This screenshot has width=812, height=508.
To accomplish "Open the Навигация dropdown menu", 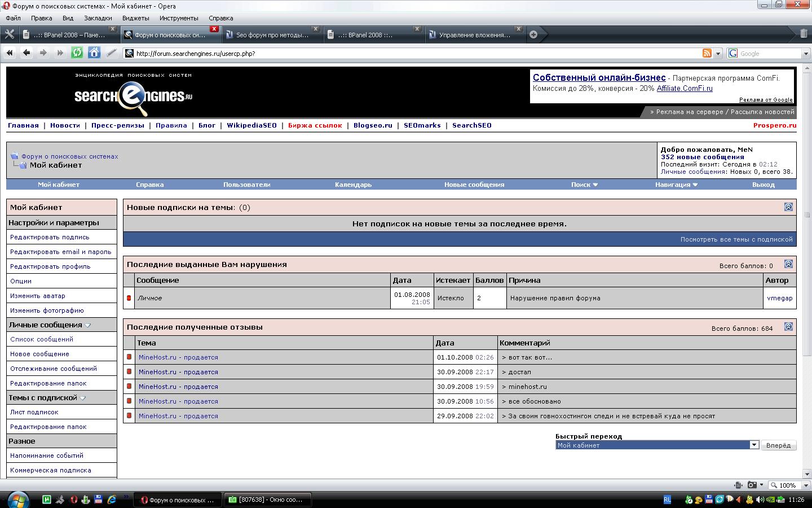I will (676, 185).
